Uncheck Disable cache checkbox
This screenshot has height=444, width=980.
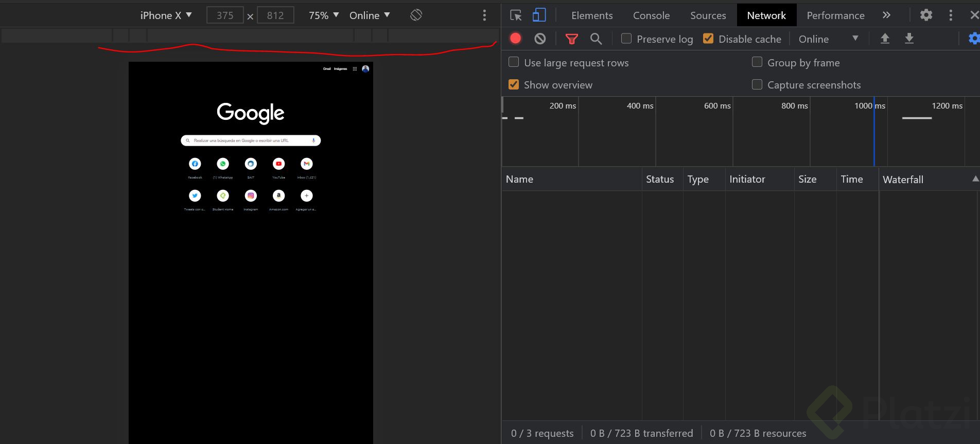coord(708,39)
